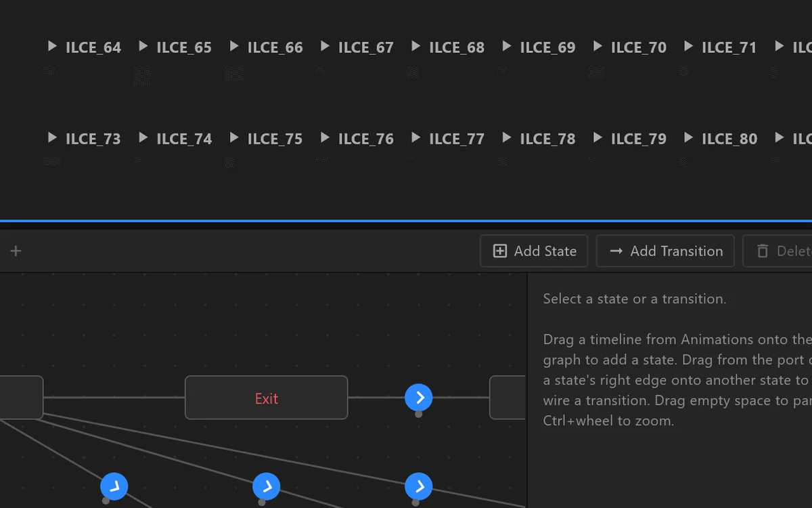Expand the ILCE_64 timeline entry
Viewport: 812px width, 508px height.
52,46
